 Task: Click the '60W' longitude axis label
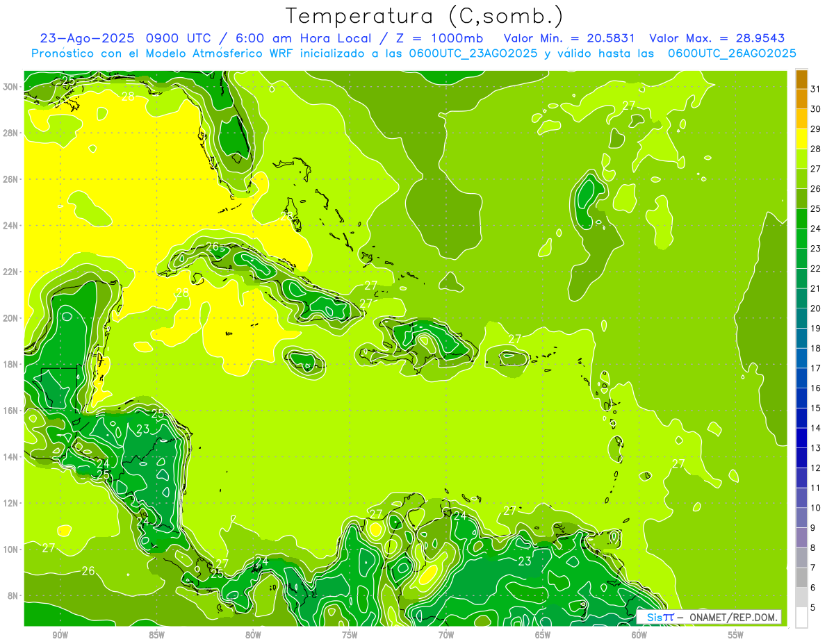[639, 634]
